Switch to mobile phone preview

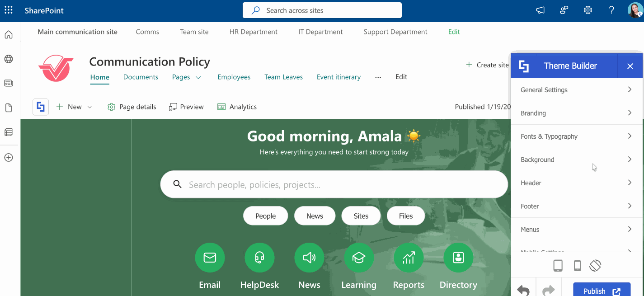pos(577,266)
